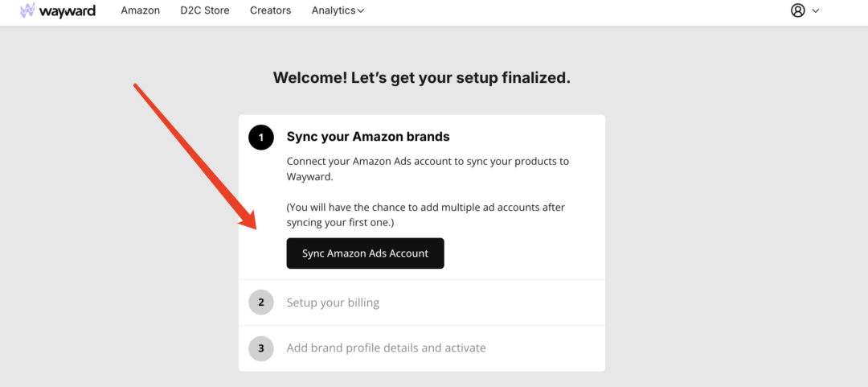
Task: Click the Sync your Amazon brands heading
Action: point(368,137)
